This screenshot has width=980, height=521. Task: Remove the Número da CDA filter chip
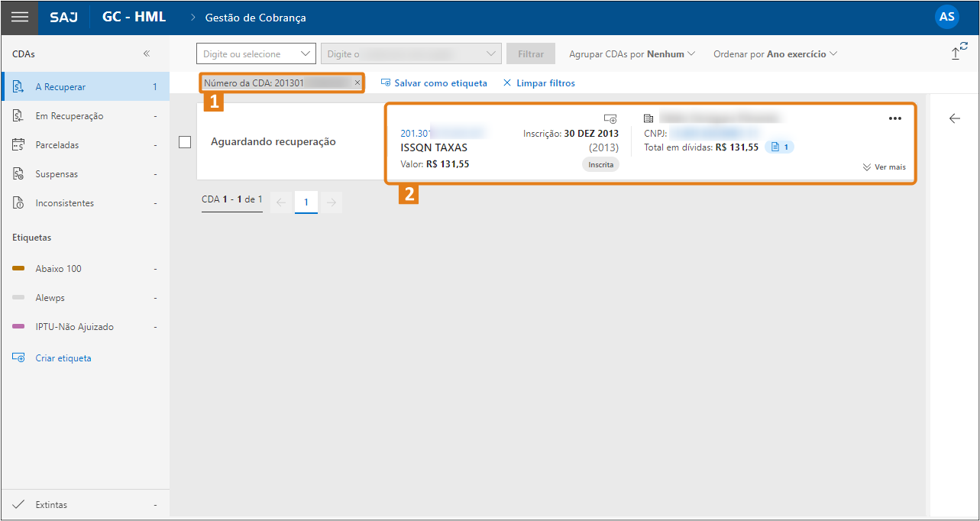click(x=357, y=83)
